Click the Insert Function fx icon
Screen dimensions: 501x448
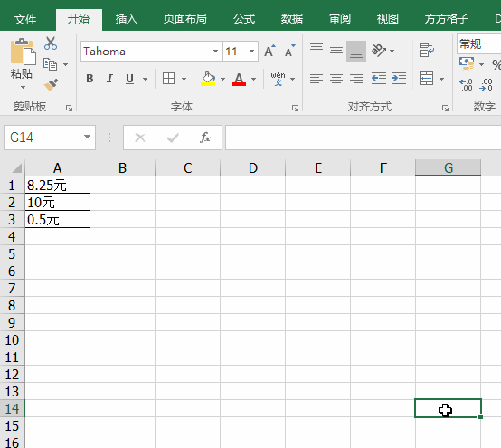click(204, 138)
